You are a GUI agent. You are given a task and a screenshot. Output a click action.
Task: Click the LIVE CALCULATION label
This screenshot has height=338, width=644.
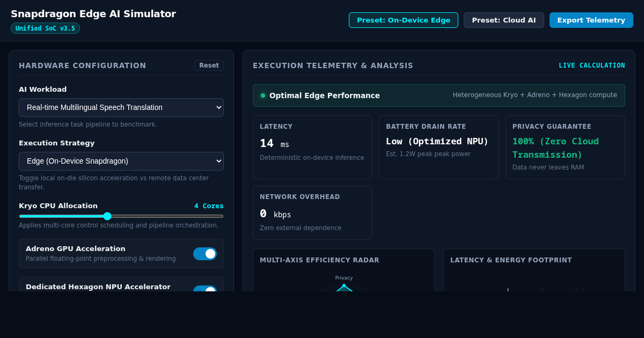(x=592, y=65)
